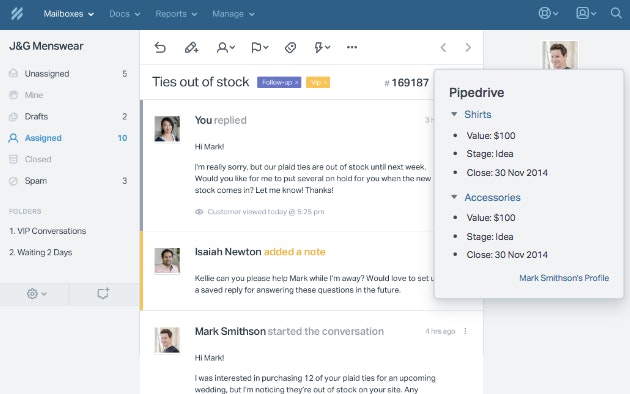This screenshot has height=394, width=630.
Task: Click the Vip tag
Action: [x=318, y=82]
